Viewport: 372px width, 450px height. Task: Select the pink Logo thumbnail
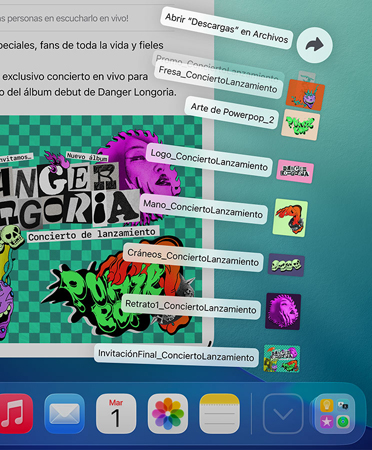coord(295,171)
